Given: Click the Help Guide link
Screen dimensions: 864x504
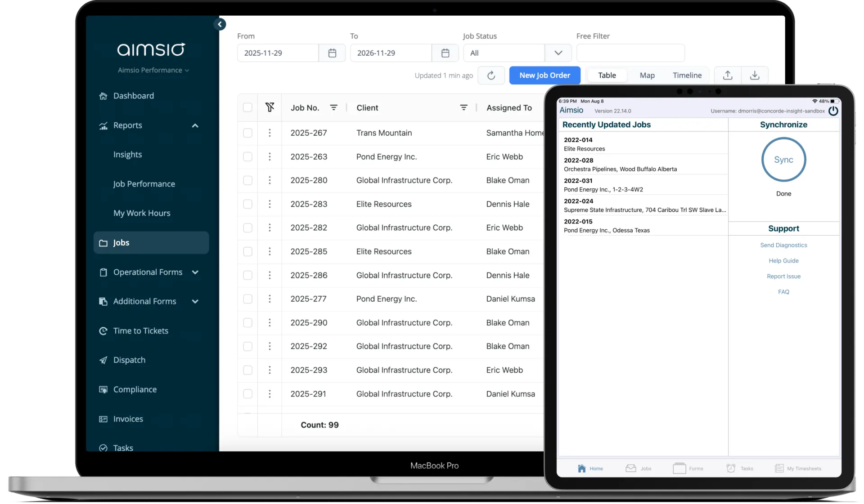Looking at the screenshot, I should (x=783, y=261).
